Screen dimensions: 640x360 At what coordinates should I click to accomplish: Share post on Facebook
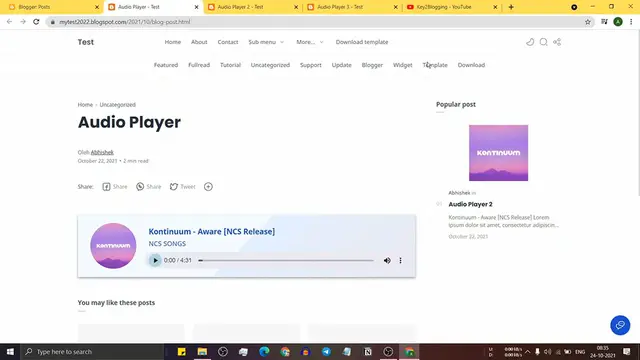(x=115, y=187)
